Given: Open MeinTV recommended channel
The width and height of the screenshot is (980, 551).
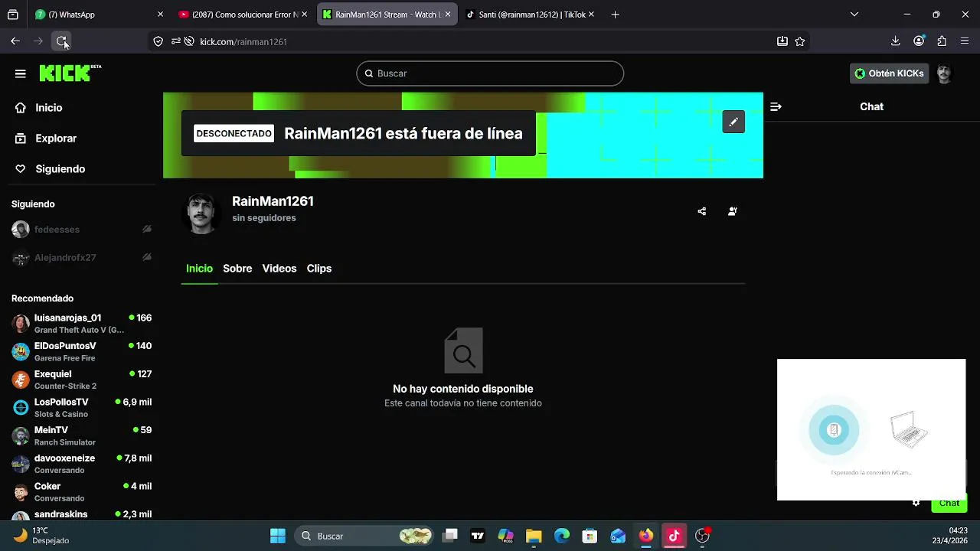Looking at the screenshot, I should (x=81, y=435).
